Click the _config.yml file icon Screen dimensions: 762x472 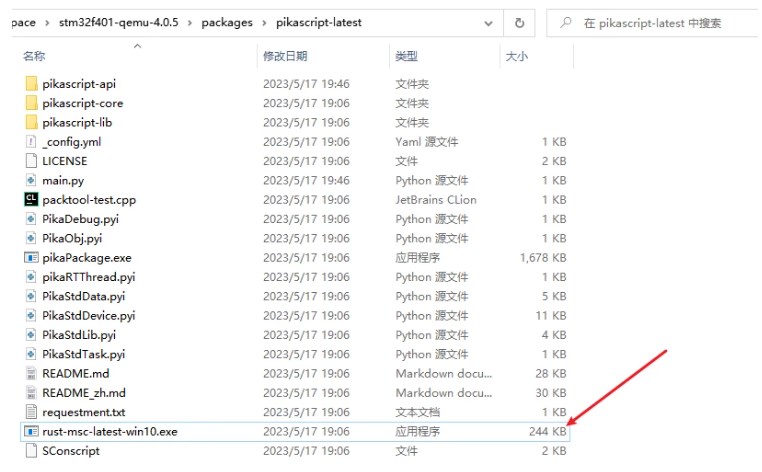31,141
